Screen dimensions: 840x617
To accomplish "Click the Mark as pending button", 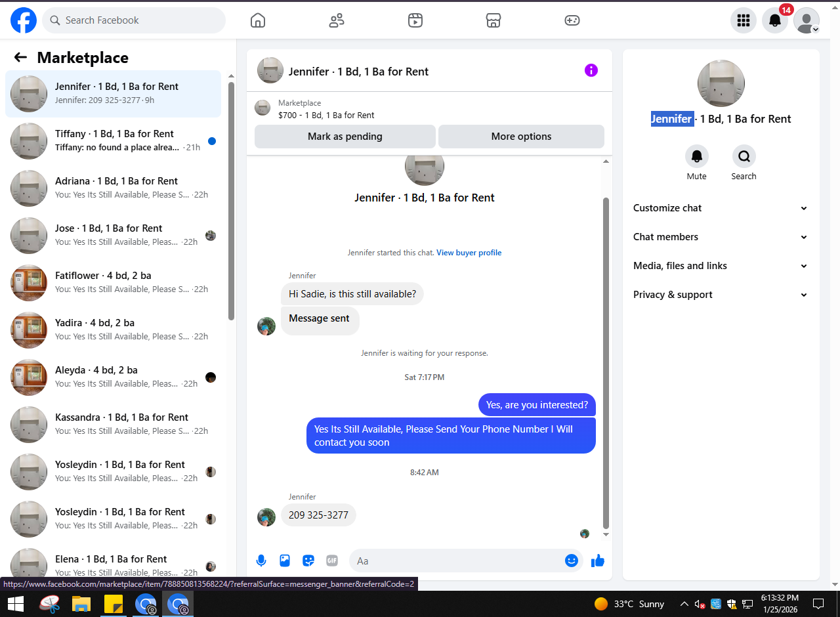I will tap(345, 137).
